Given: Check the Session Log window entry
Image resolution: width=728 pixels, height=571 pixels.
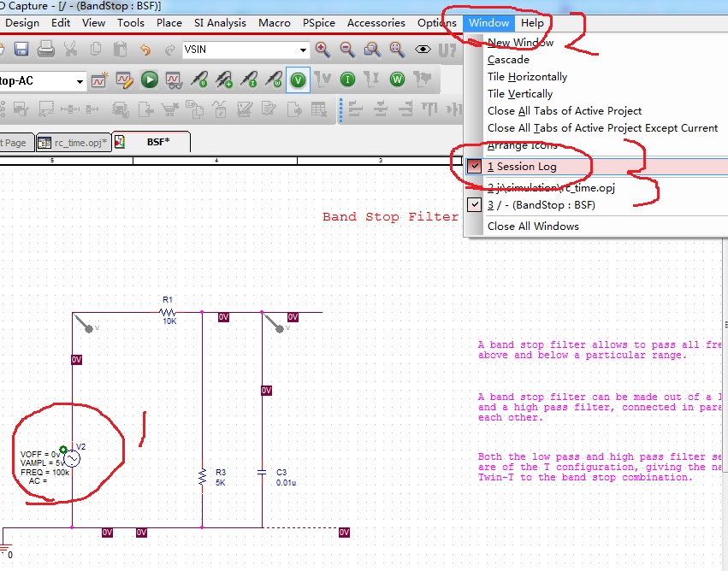Looking at the screenshot, I should [x=597, y=167].
